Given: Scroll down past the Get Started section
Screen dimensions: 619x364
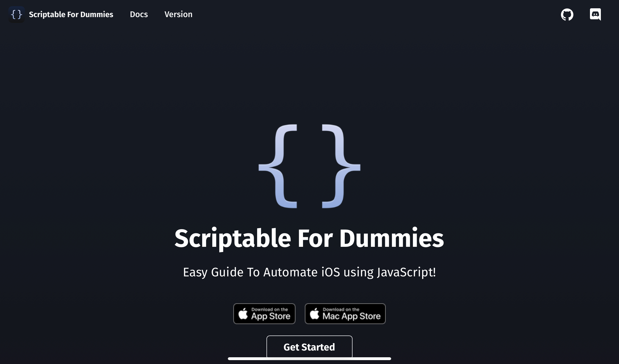Looking at the screenshot, I should tap(309, 360).
